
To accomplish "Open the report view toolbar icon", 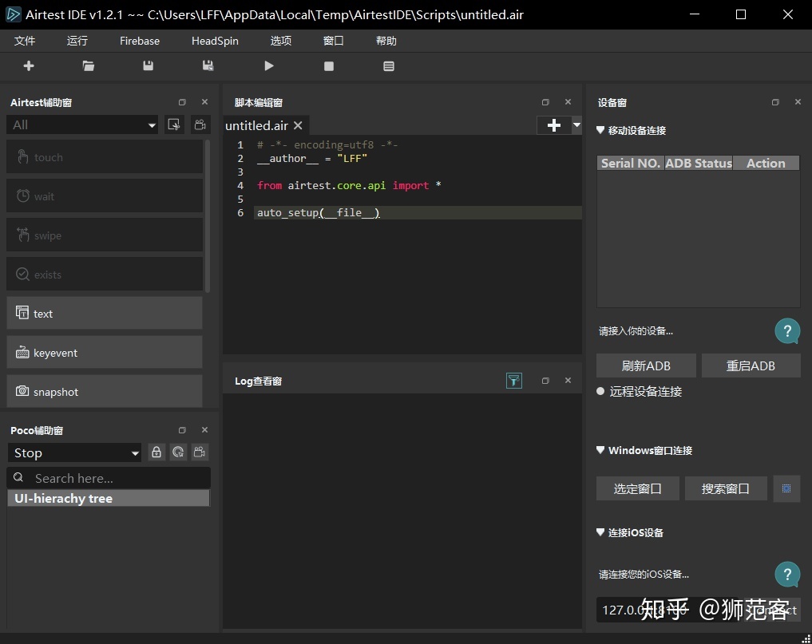I will pos(389,66).
